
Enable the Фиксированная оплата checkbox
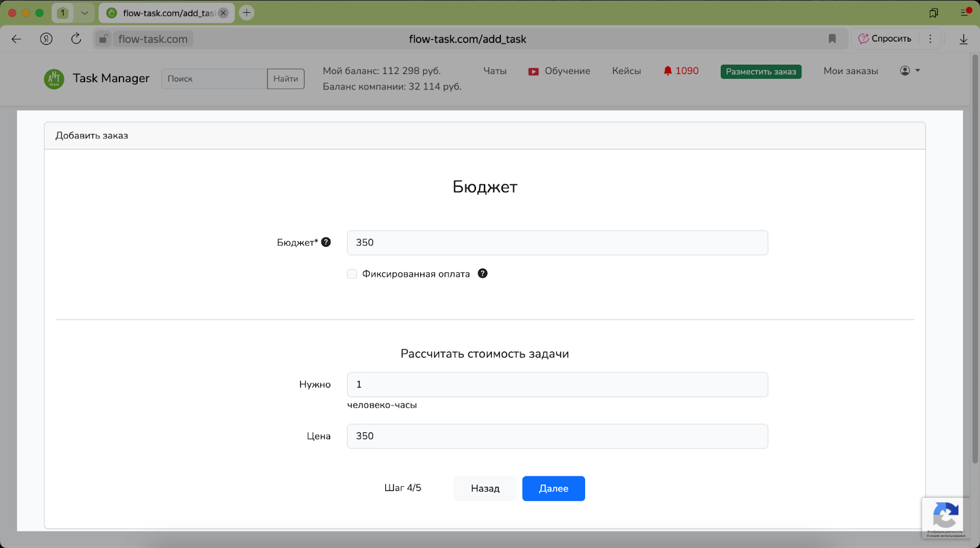click(x=352, y=274)
